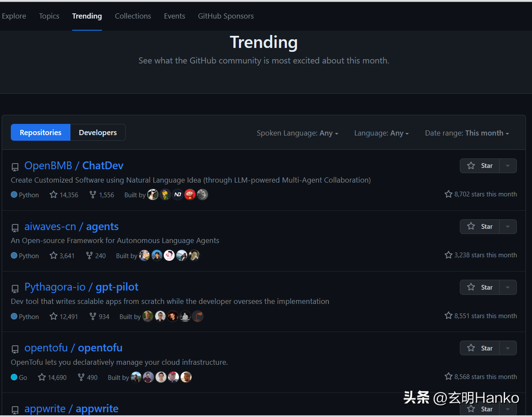
Task: Expand the Spoken Language: Any filter
Action: tap(297, 133)
